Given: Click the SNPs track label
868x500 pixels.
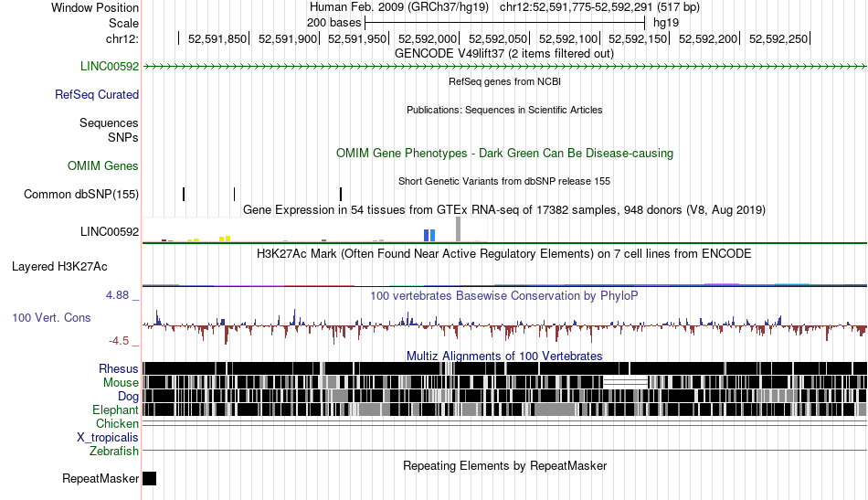Looking at the screenshot, I should pos(123,137).
